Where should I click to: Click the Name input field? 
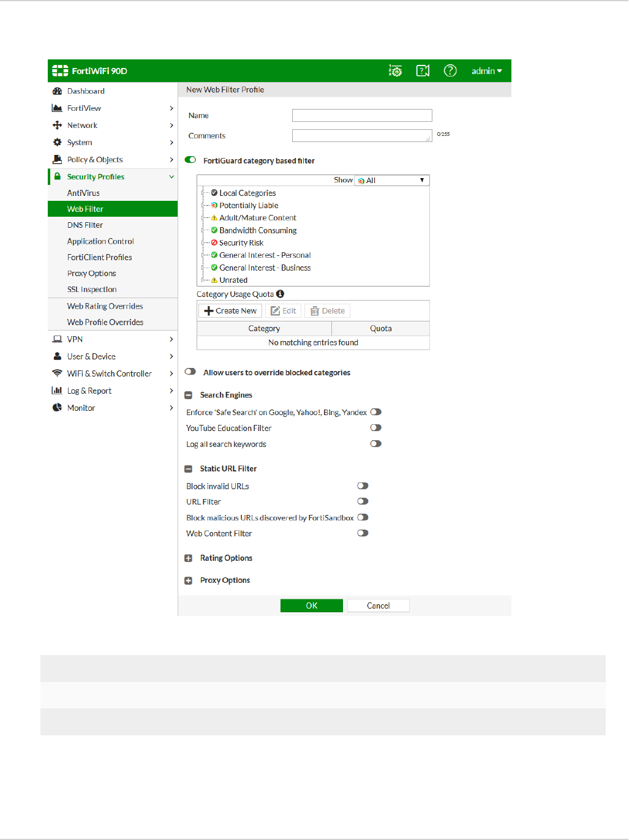coord(362,115)
